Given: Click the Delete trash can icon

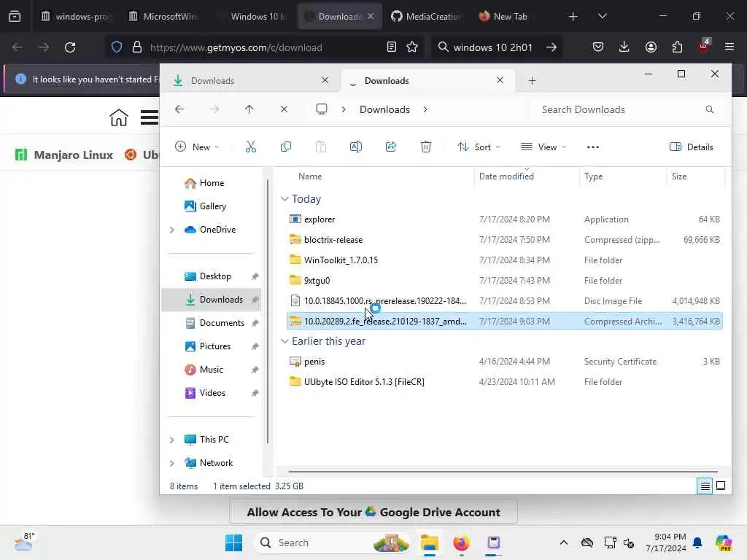Looking at the screenshot, I should tap(426, 147).
